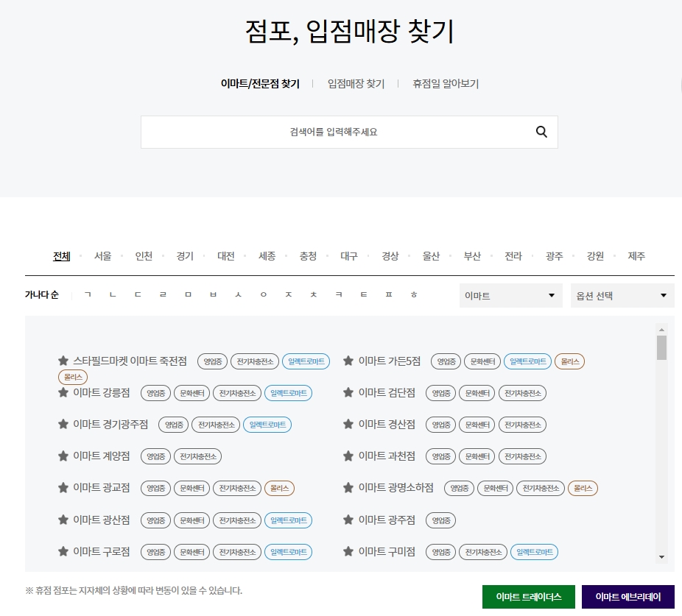Filter stores by consonant ㄴ
Viewport: 682px width, 616px height.
(113, 294)
